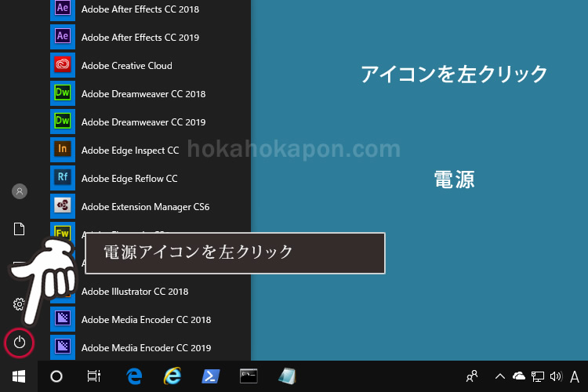Viewport: 588px width, 392px height.
Task: Click Media Encoder CC 2019 icon
Action: point(63,347)
